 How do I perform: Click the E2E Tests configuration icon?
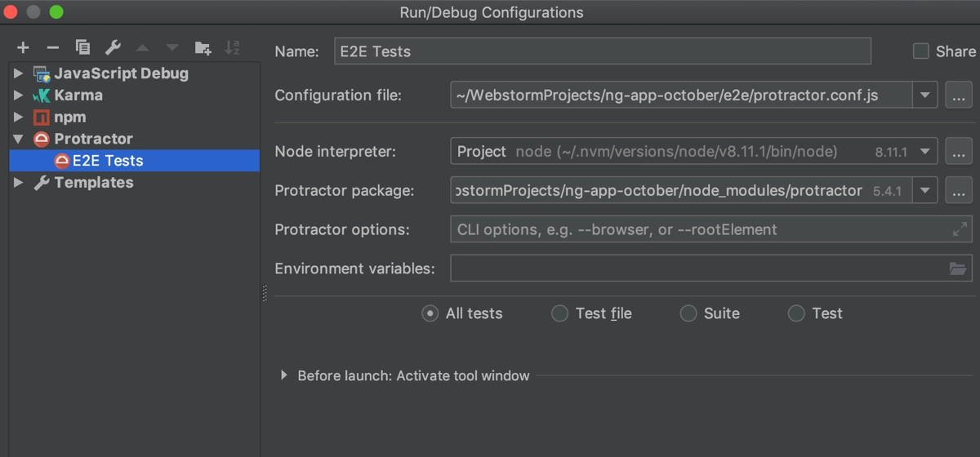coord(61,161)
